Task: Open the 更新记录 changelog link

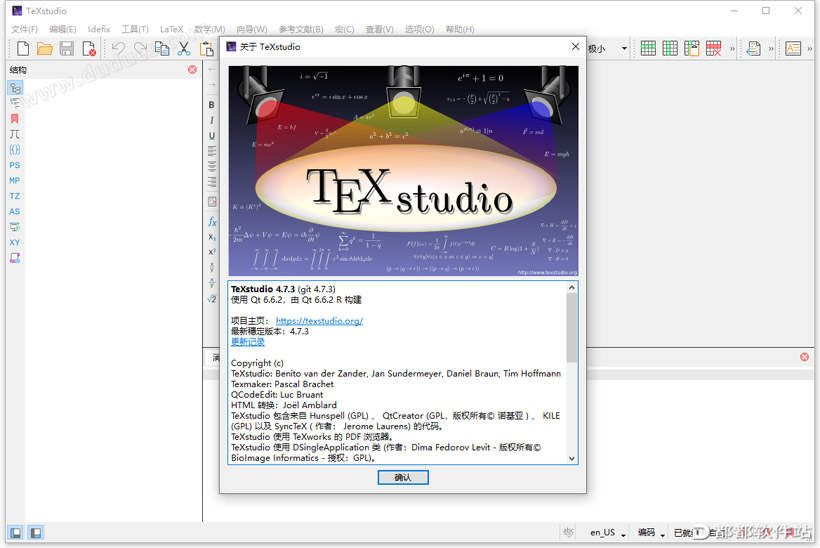Action: point(248,341)
